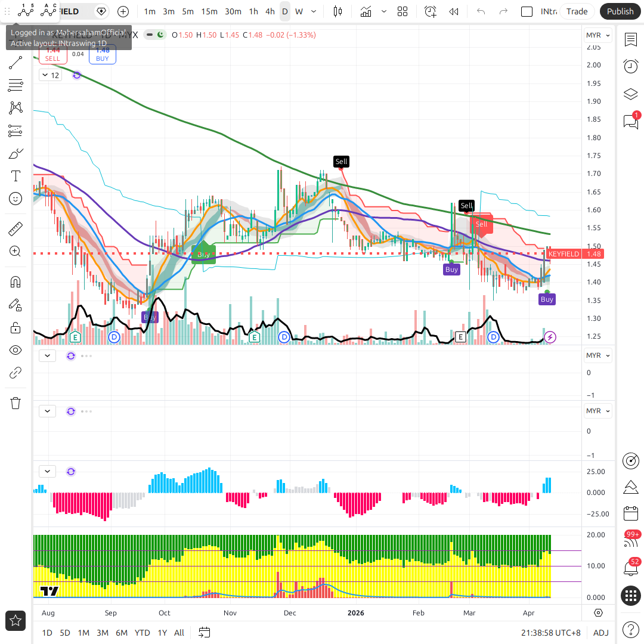Open the alerts clock panel in right sidebar
The width and height of the screenshot is (644, 644).
630,66
